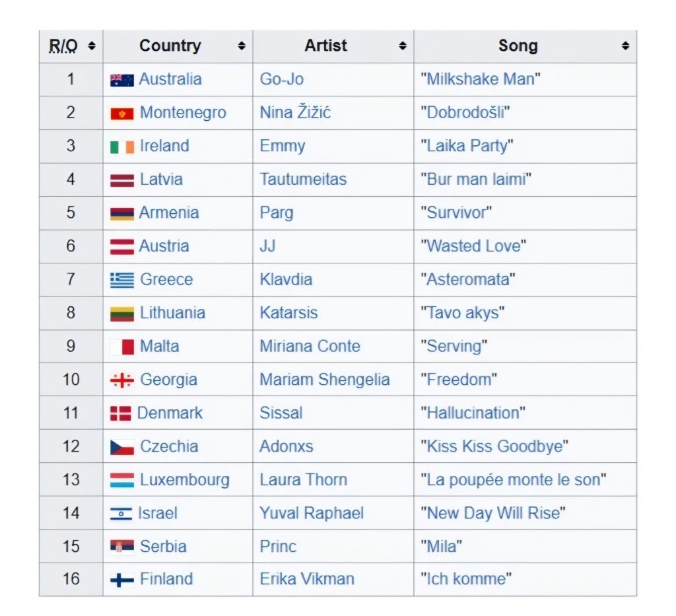Open the Erika Vikman artist link
The image size is (676, 616).
[307, 579]
